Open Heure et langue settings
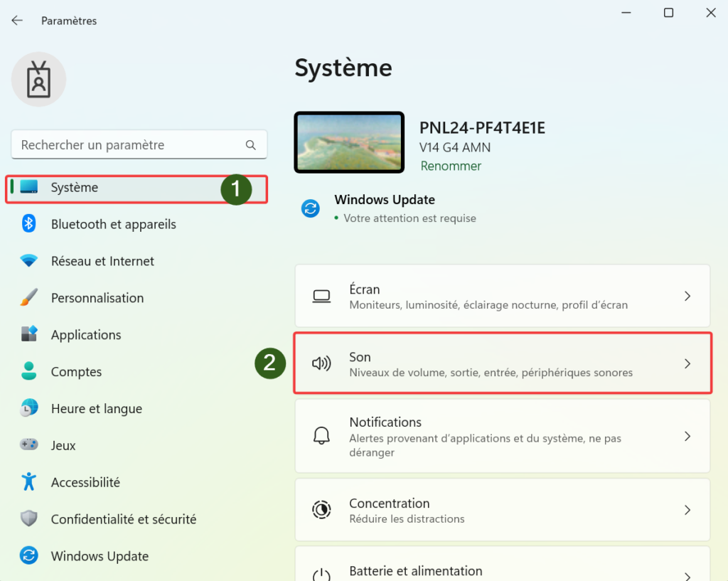This screenshot has height=581, width=728. 96,409
